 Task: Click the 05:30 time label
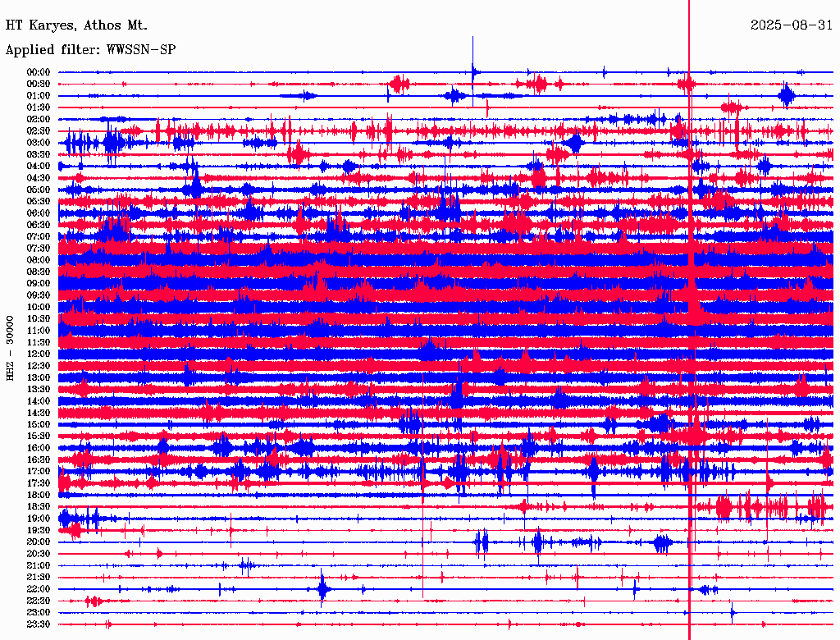pyautogui.click(x=39, y=201)
